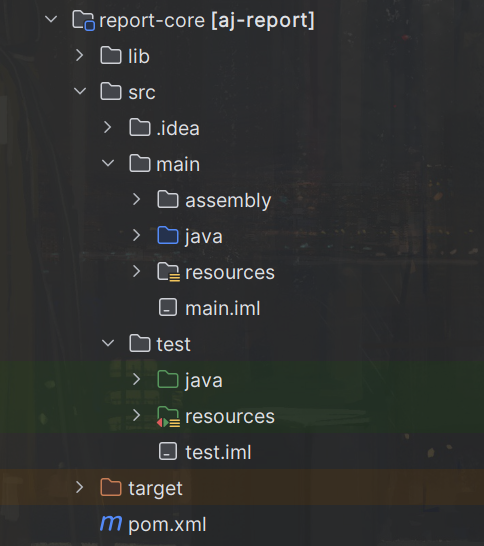Click the test resources folder icon
This screenshot has height=546, width=484.
click(x=169, y=416)
